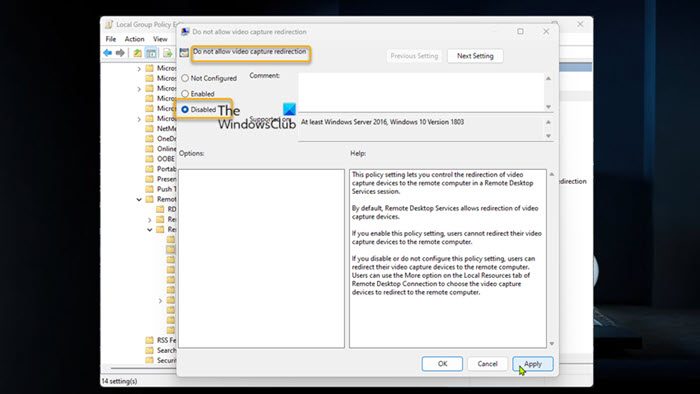700x394 pixels.
Task: Select the Disabled radio button
Action: (185, 109)
